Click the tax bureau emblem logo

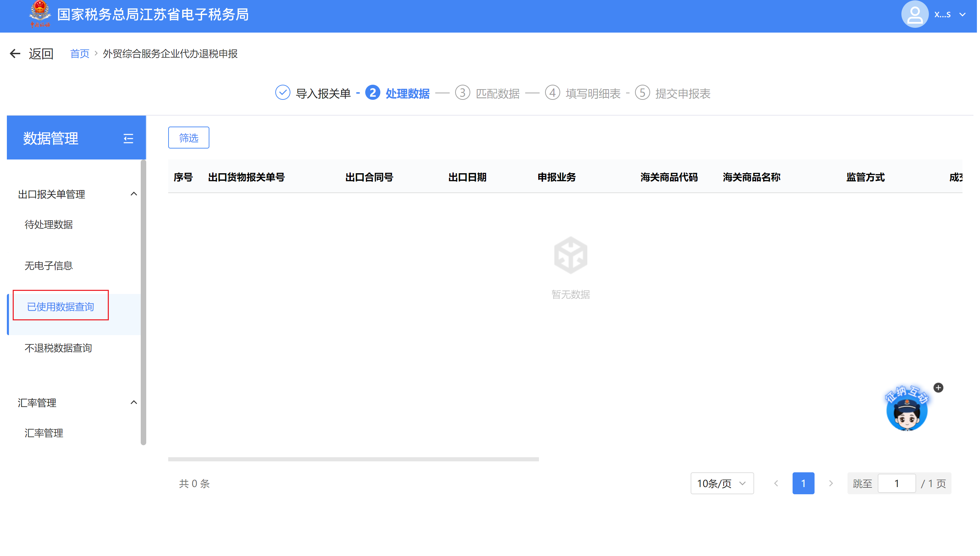point(40,14)
